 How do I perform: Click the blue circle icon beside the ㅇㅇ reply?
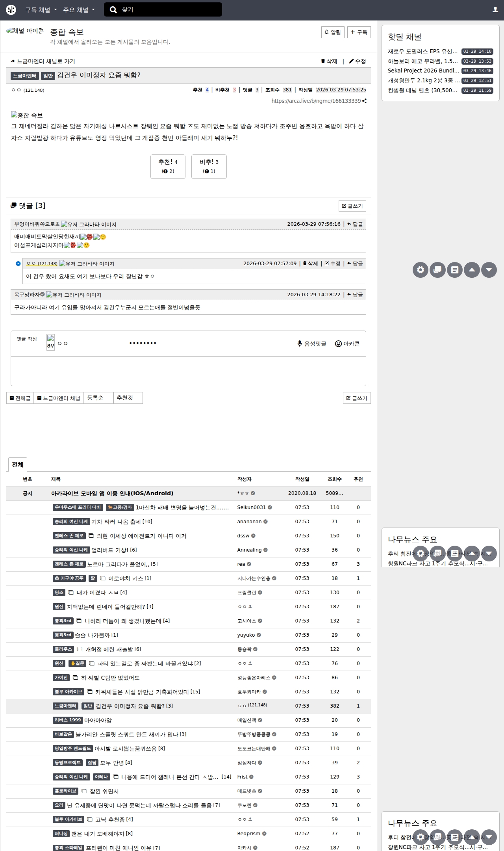(x=18, y=264)
